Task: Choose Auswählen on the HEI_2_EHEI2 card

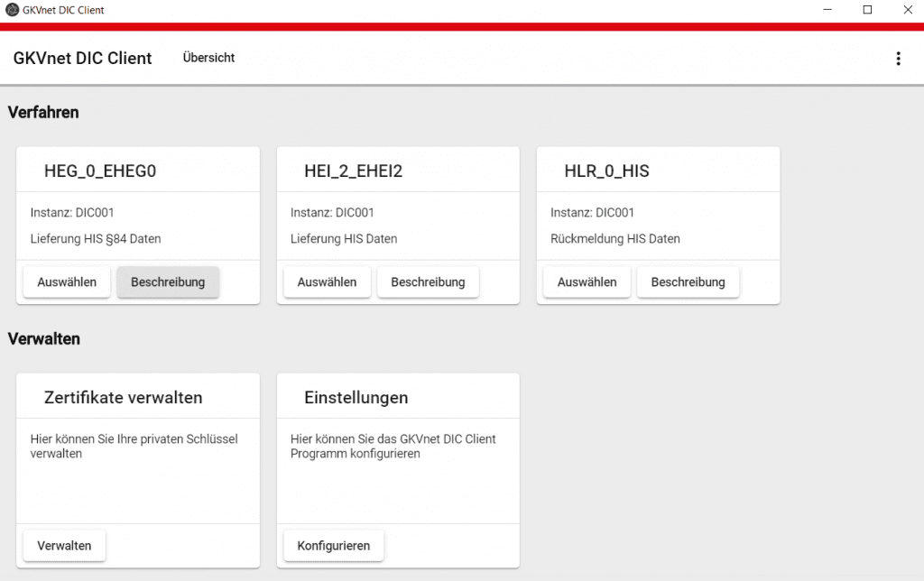Action: (327, 281)
